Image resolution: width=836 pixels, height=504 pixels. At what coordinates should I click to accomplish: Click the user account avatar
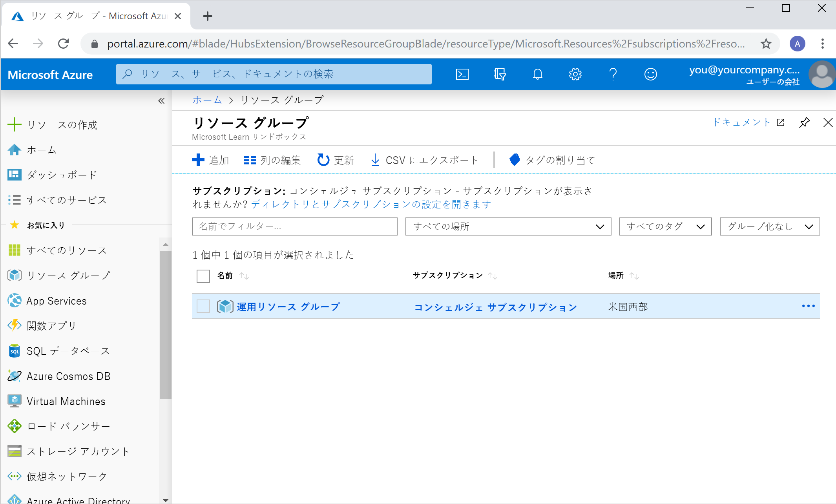click(821, 74)
